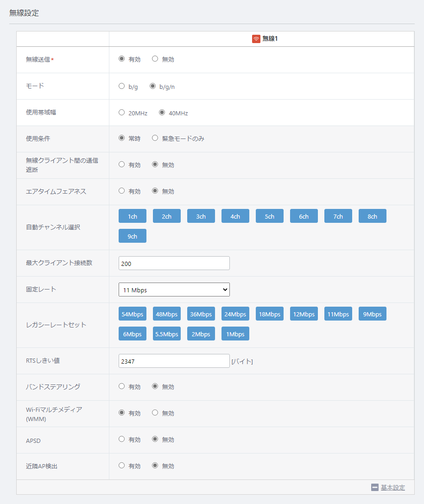Screen dimensions: 424x504
Task: Toggle the 9ch channel button
Action: coord(133,236)
